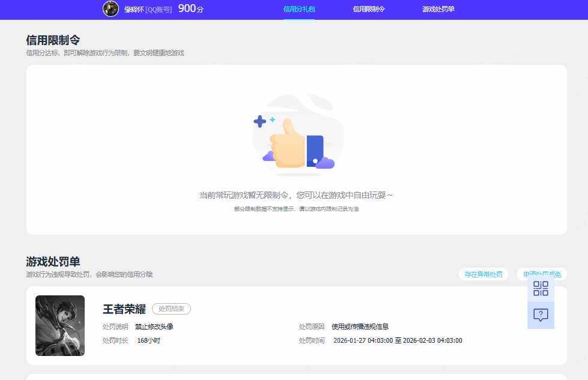
Task: Click the [QQ账号] label in header
Action: tap(159, 10)
